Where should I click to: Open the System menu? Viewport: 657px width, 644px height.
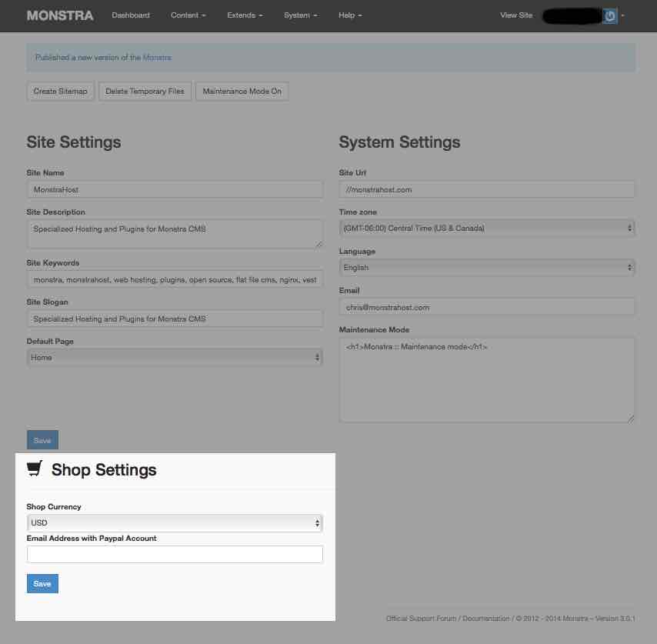click(300, 15)
